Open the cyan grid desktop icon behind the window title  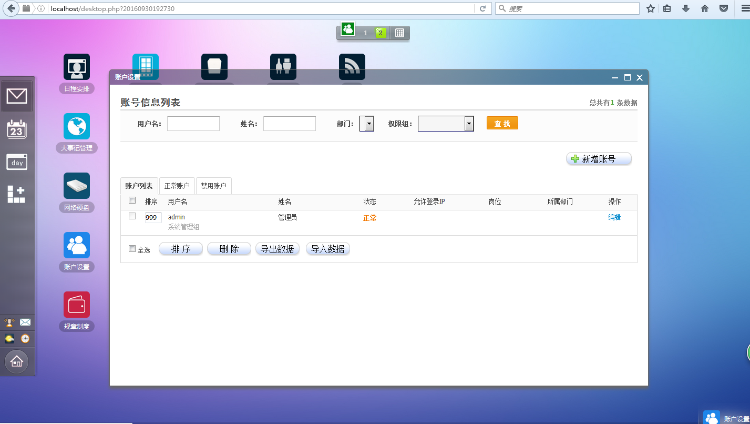[145, 66]
